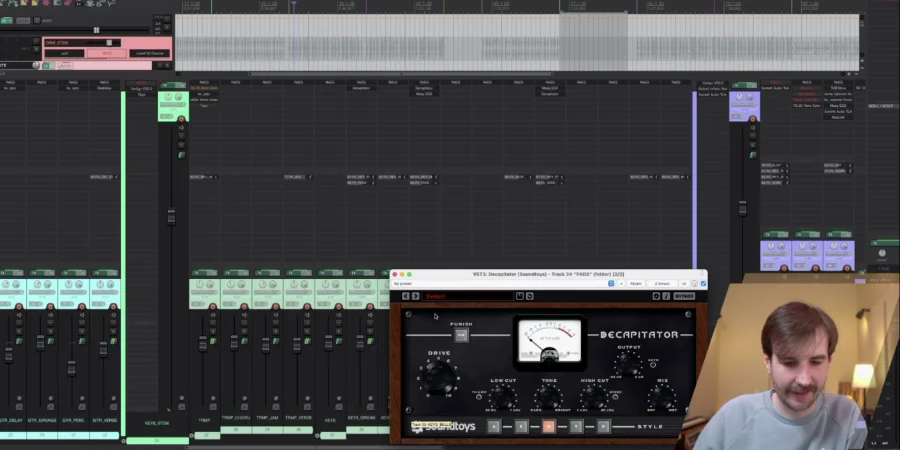Select the KEYS_STEM track name
This screenshot has width=900, height=450.
click(157, 423)
